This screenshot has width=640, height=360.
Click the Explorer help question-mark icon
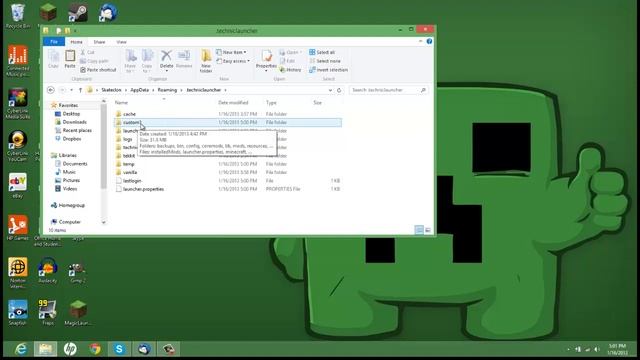point(429,41)
